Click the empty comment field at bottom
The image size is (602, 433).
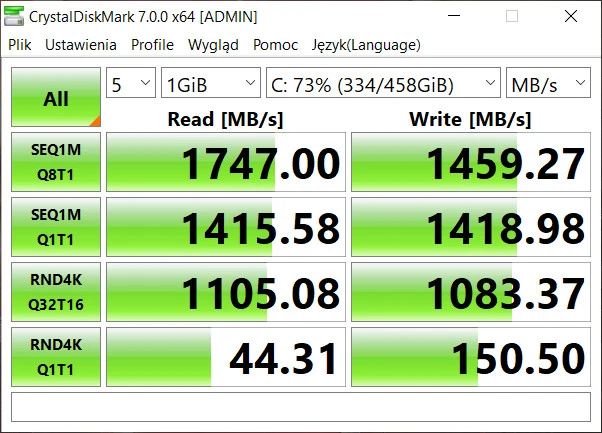coord(300,407)
